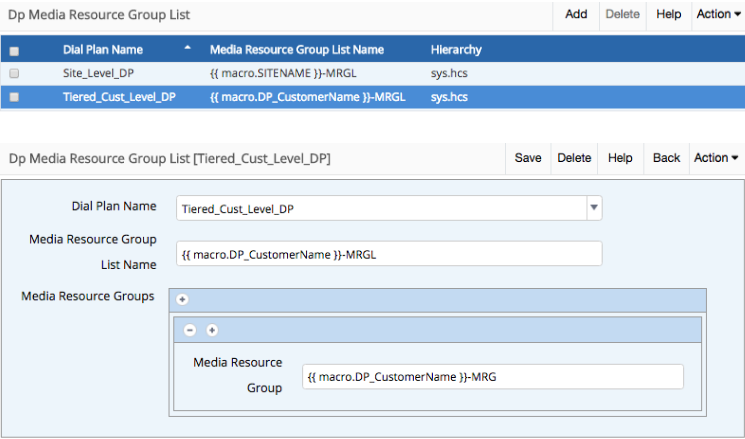Click the Media Resource Group List Name field
This screenshot has height=439, width=745.
[x=389, y=254]
